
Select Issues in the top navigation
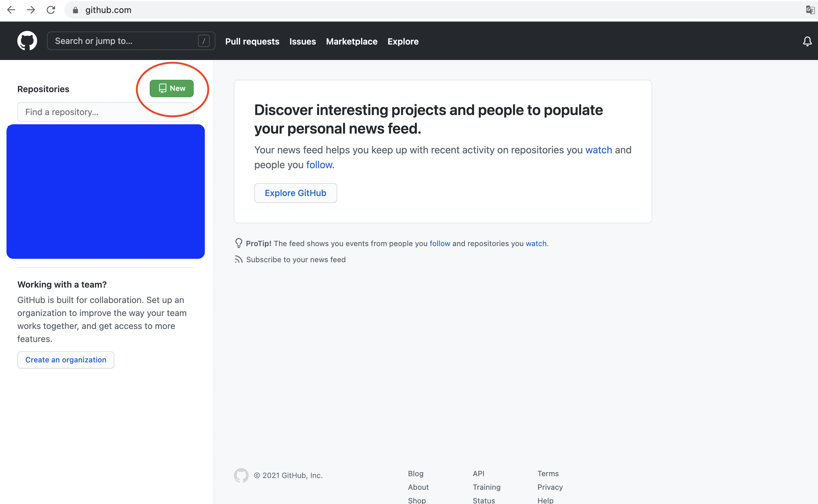pos(303,41)
